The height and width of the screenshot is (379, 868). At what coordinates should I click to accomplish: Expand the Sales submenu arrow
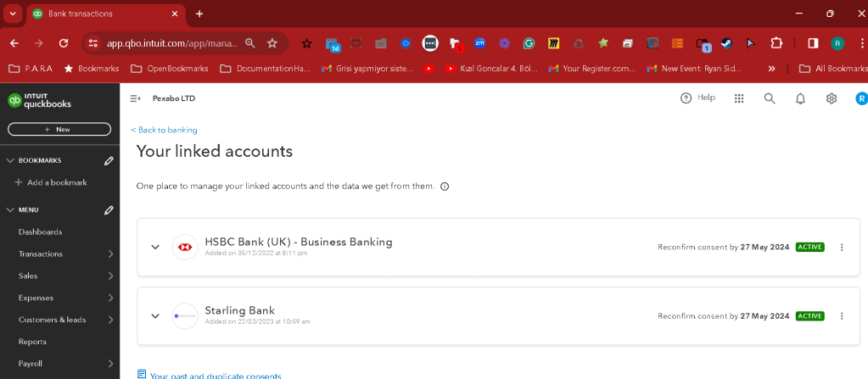point(110,276)
